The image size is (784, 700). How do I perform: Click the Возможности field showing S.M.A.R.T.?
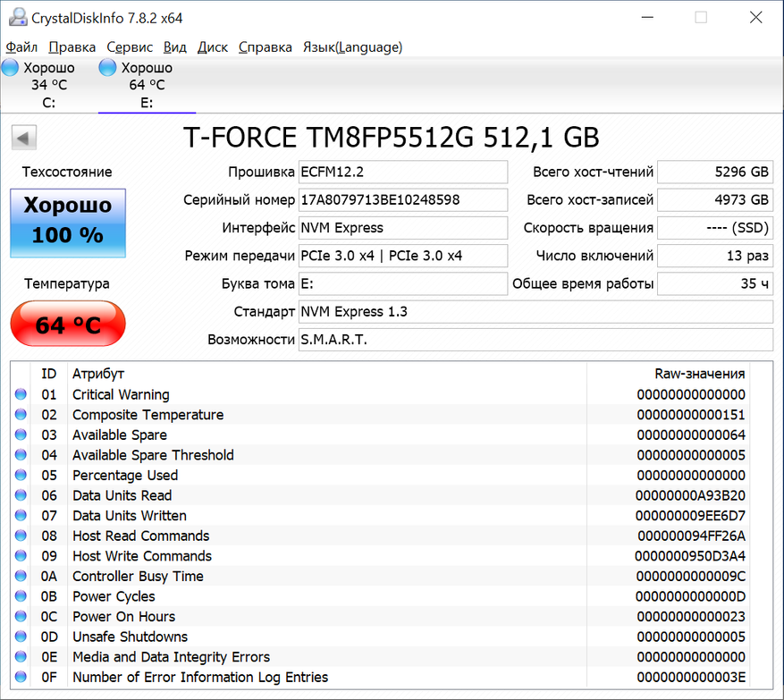[x=536, y=340]
